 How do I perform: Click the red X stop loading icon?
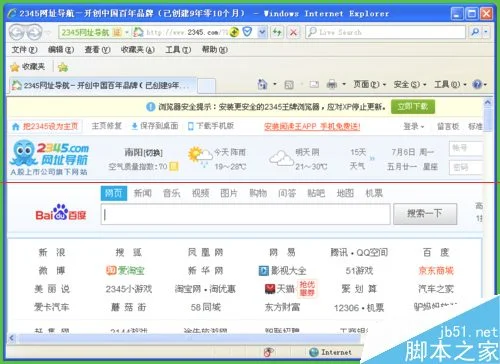click(293, 32)
